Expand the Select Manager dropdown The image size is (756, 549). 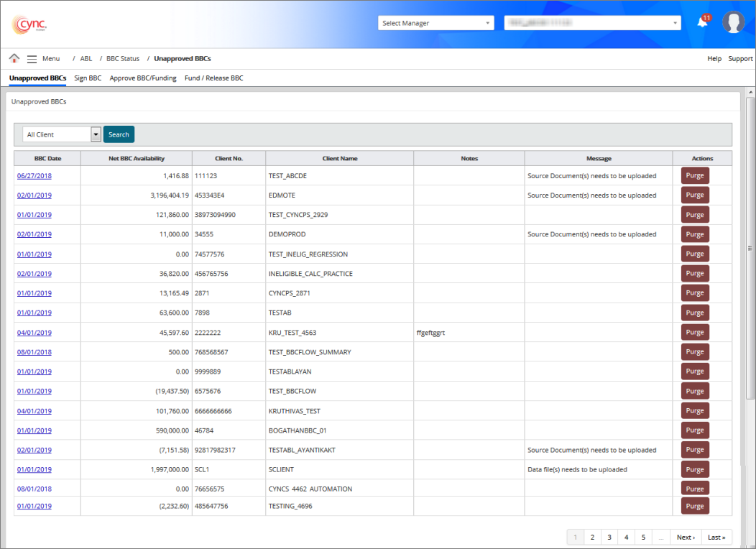(x=436, y=23)
